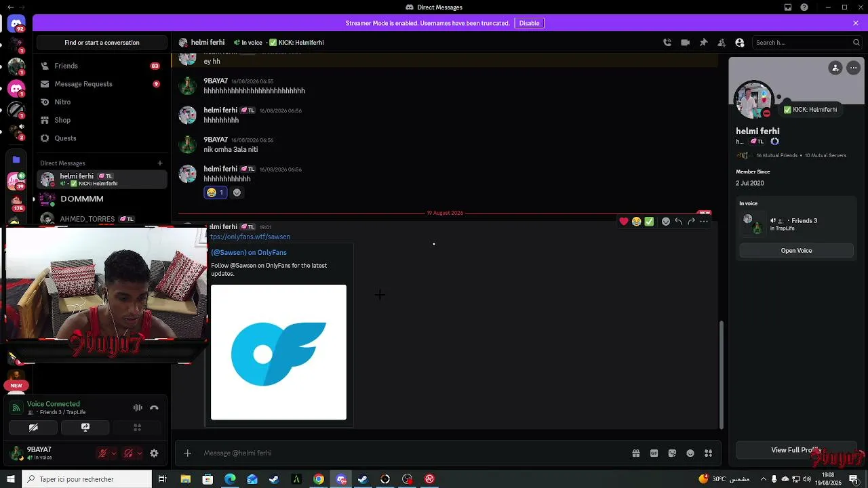Click View Full Profile
This screenshot has height=488, width=868.
click(796, 450)
